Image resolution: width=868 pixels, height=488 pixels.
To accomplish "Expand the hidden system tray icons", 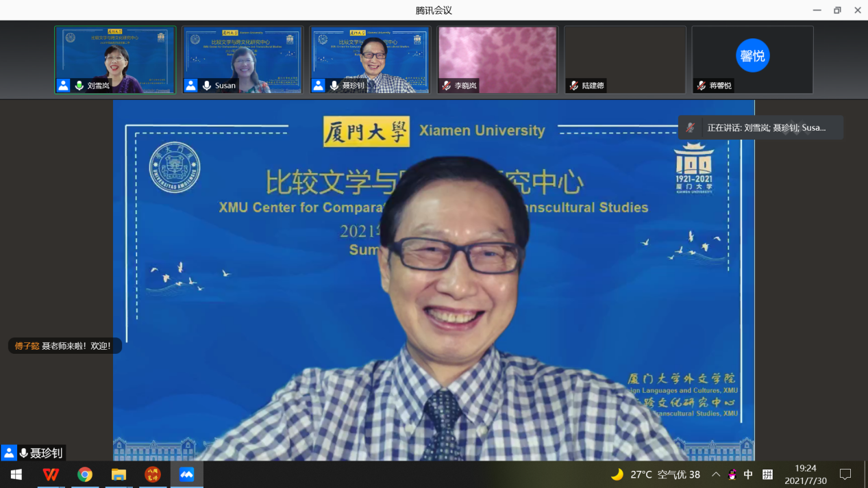I will pyautogui.click(x=715, y=474).
